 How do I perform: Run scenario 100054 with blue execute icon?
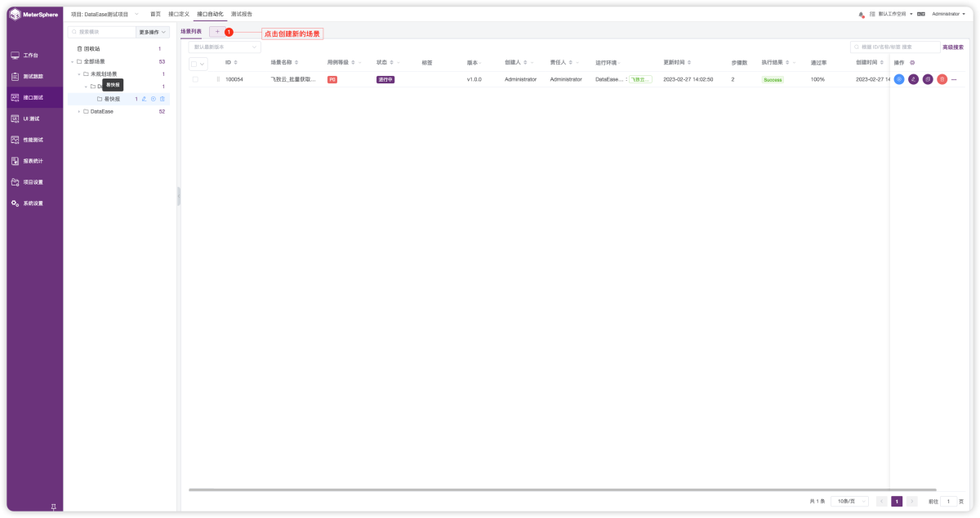pyautogui.click(x=899, y=79)
